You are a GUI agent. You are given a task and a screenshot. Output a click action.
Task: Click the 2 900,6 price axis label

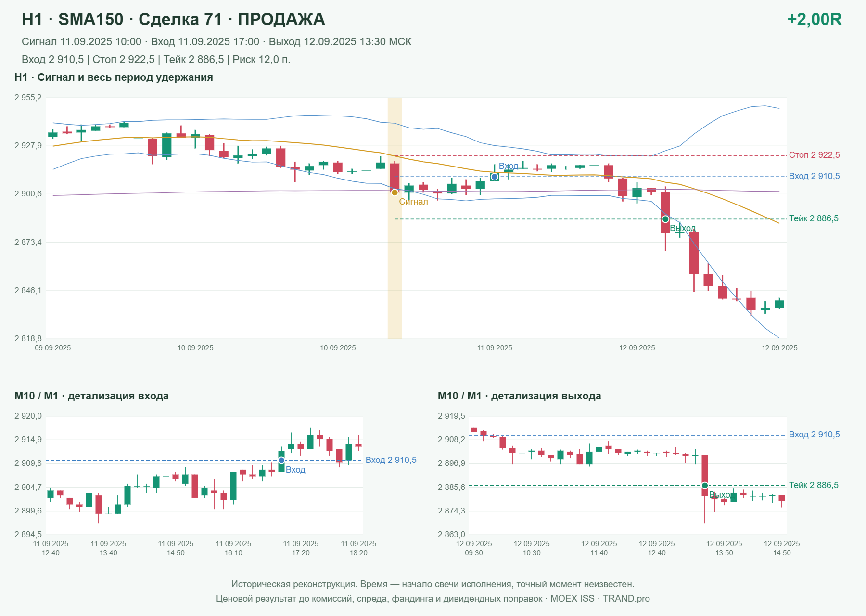(28, 194)
